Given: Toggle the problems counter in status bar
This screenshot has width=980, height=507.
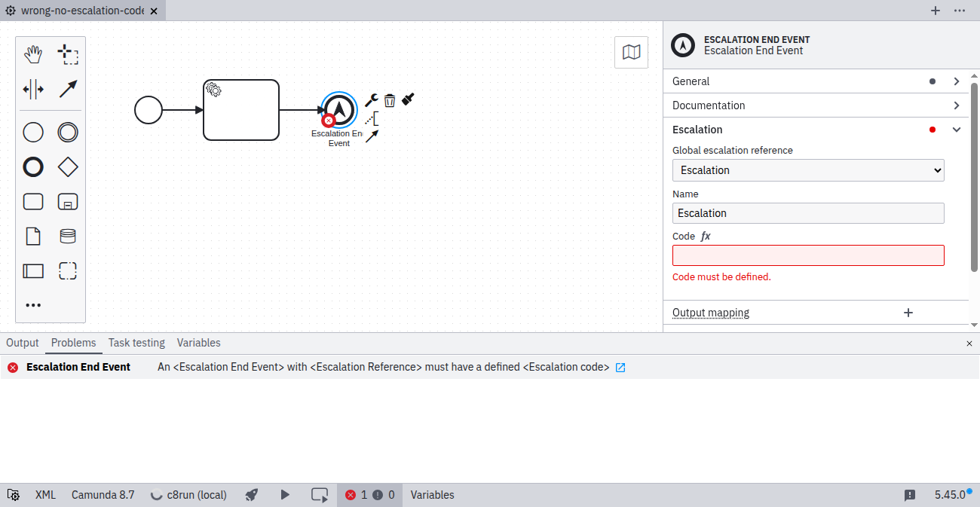Looking at the screenshot, I should pos(369,495).
